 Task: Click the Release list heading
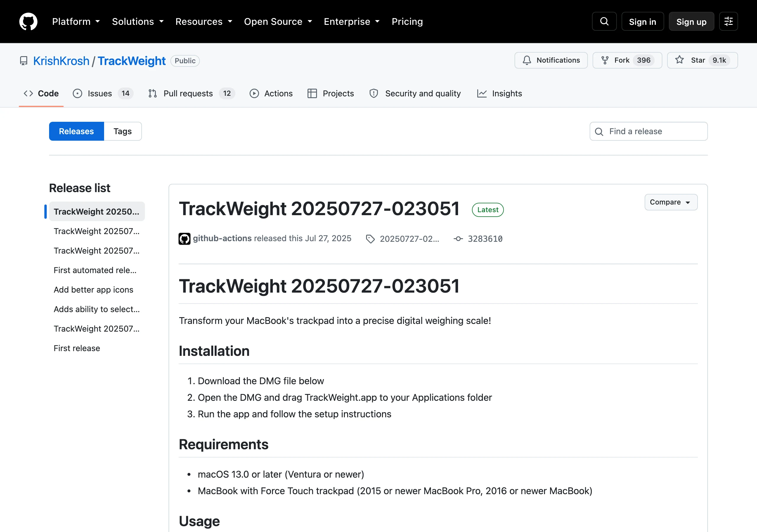(80, 188)
